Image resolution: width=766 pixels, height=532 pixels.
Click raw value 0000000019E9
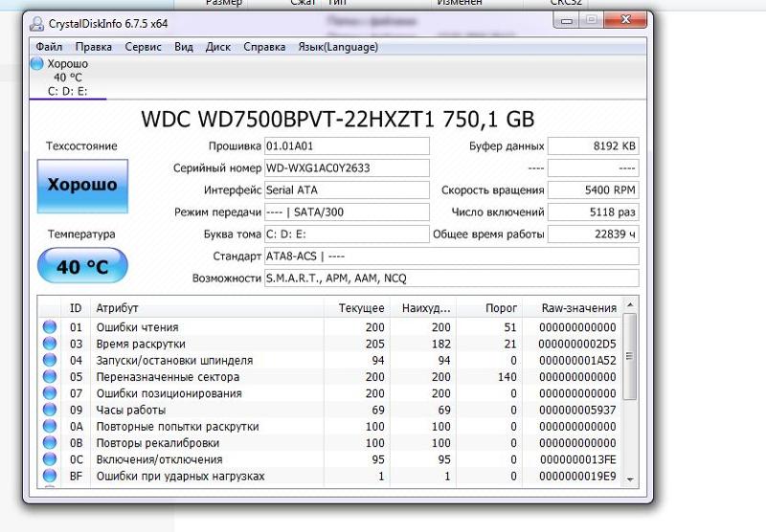click(x=577, y=476)
